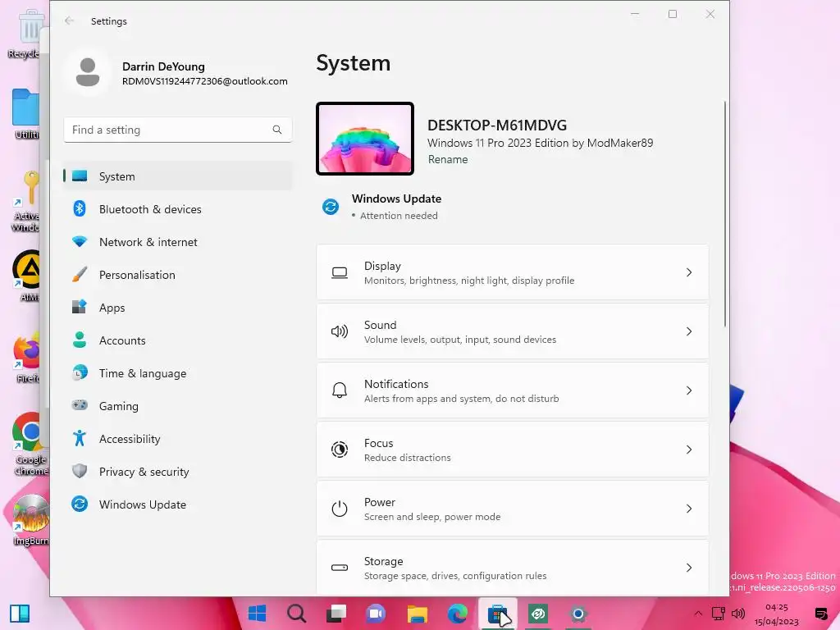Click the network icon in system tray
The height and width of the screenshot is (630, 840).
[x=718, y=614]
